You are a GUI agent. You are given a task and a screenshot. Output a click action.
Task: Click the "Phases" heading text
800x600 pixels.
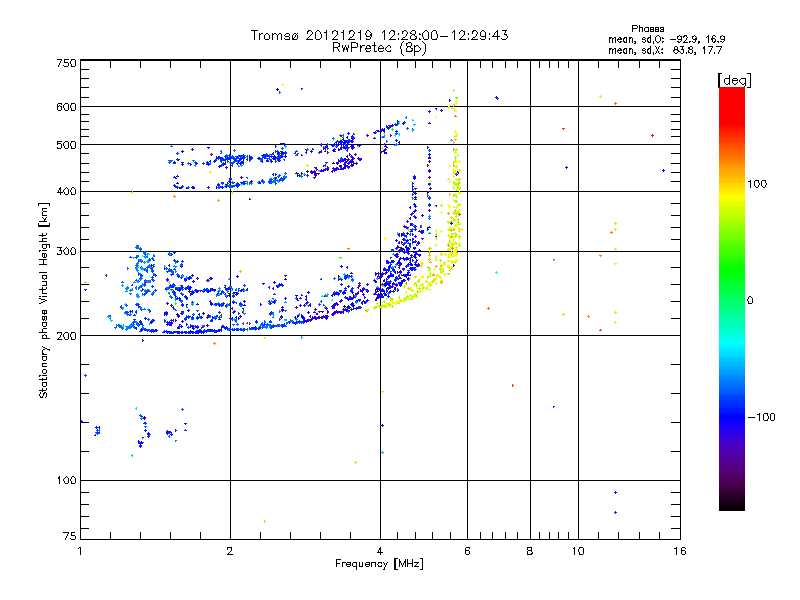click(x=647, y=29)
